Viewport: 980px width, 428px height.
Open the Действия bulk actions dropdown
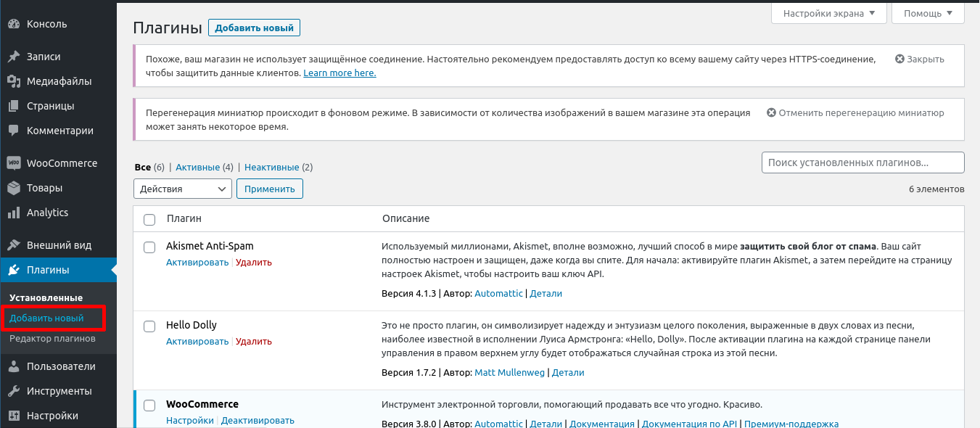pyautogui.click(x=182, y=189)
